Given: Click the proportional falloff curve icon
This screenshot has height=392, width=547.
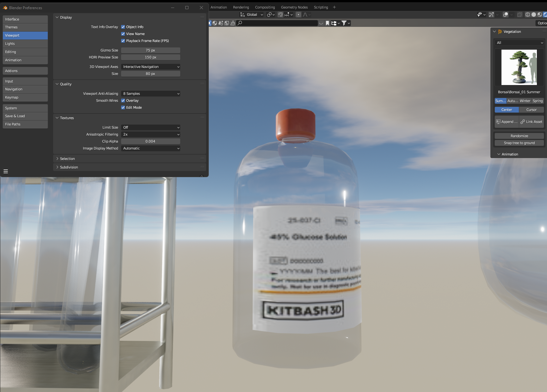Looking at the screenshot, I should pyautogui.click(x=305, y=15).
